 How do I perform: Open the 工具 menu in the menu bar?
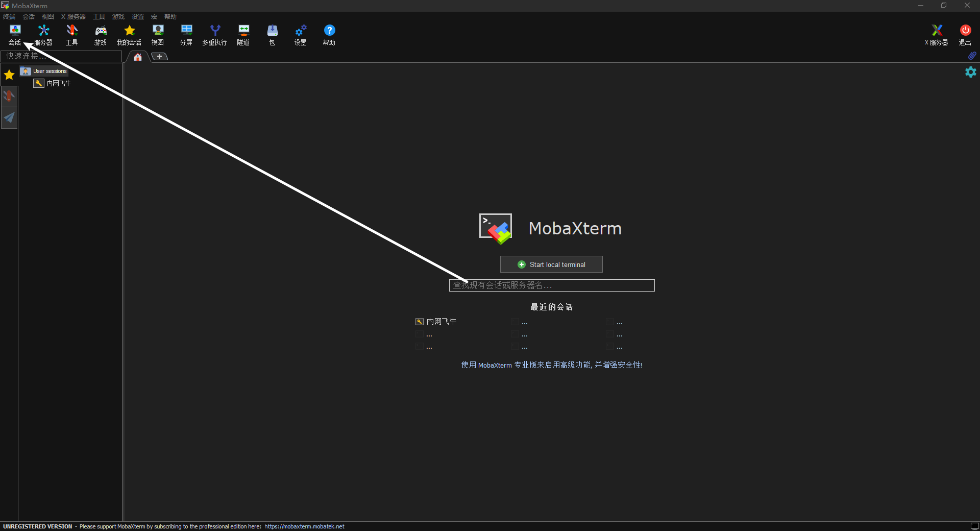click(x=99, y=17)
